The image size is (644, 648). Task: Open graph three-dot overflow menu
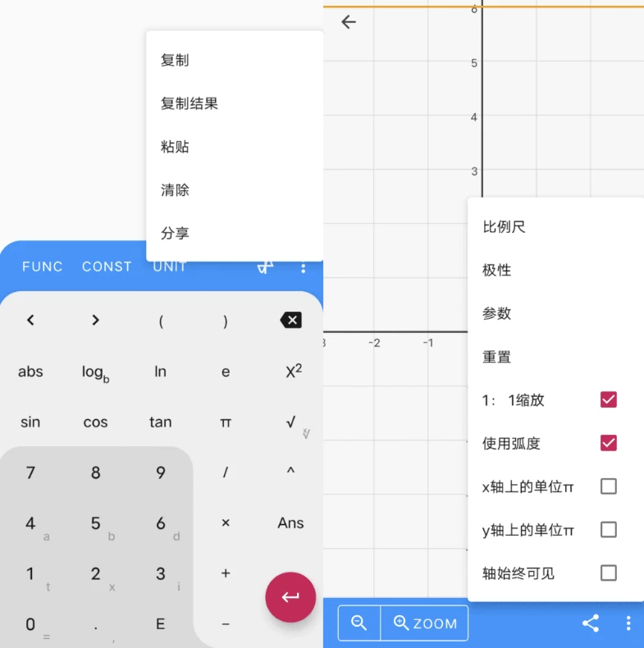click(x=628, y=623)
